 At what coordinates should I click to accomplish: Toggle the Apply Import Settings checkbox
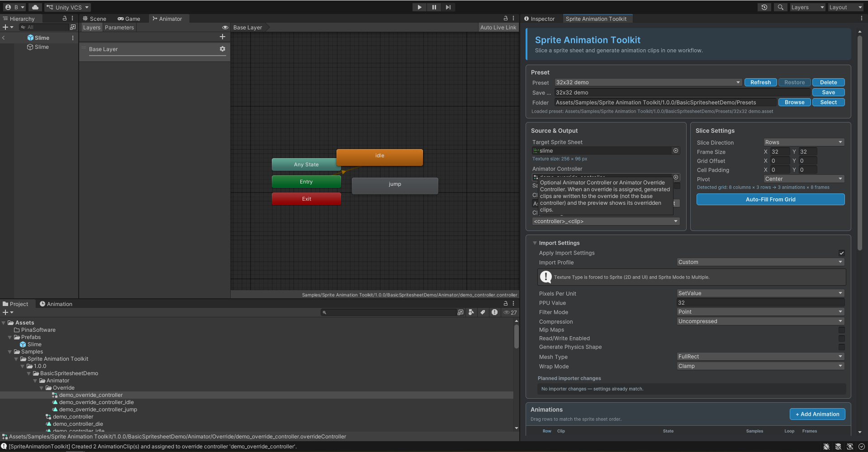click(x=841, y=253)
